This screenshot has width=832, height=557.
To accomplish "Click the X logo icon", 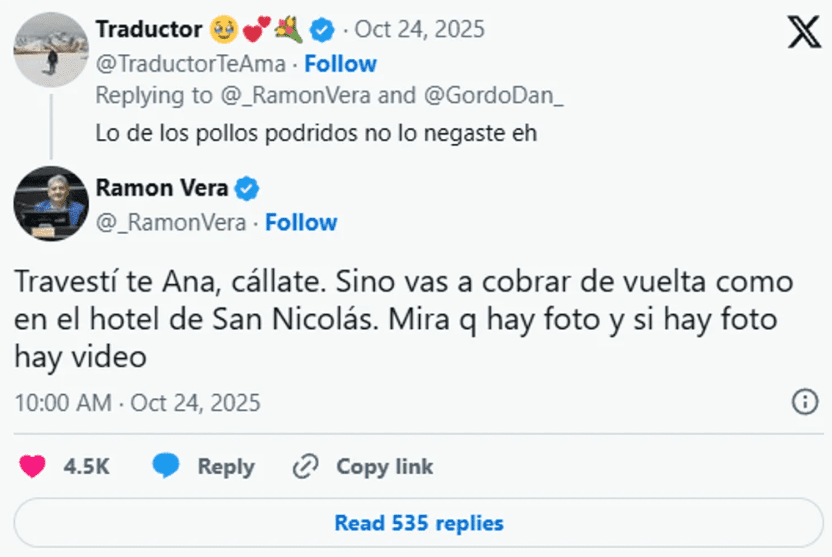I will 804,34.
